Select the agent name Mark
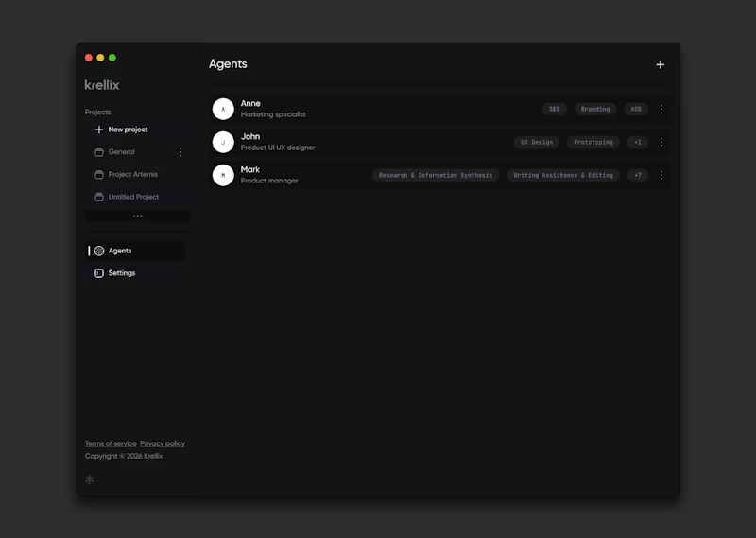The height and width of the screenshot is (538, 756). point(250,170)
